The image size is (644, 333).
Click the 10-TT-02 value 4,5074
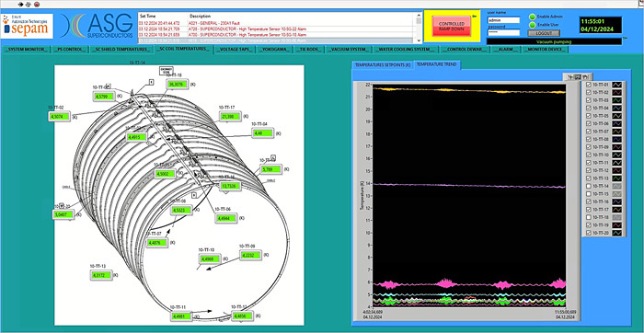click(x=60, y=116)
